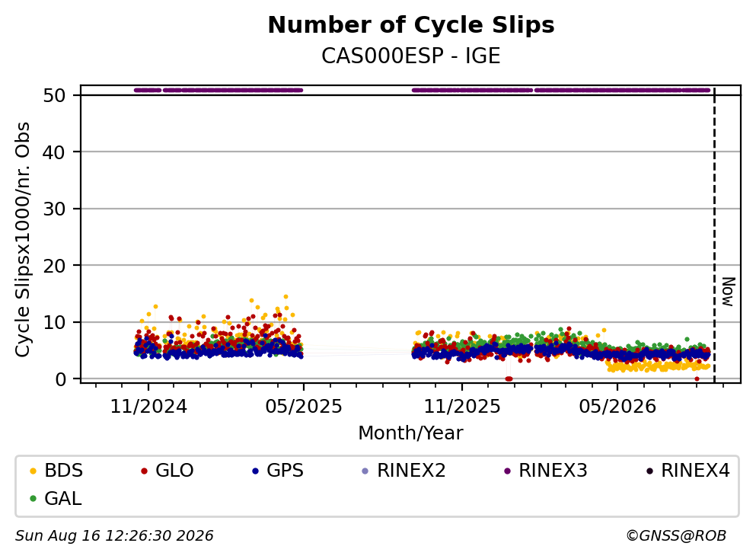Select the GAL legend label

(63, 499)
